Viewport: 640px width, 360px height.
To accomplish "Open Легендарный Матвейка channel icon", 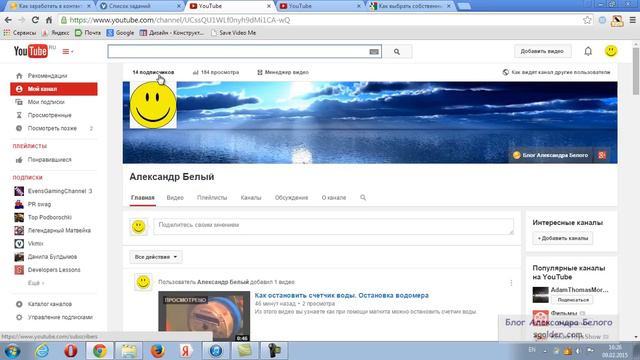I will click(19, 230).
